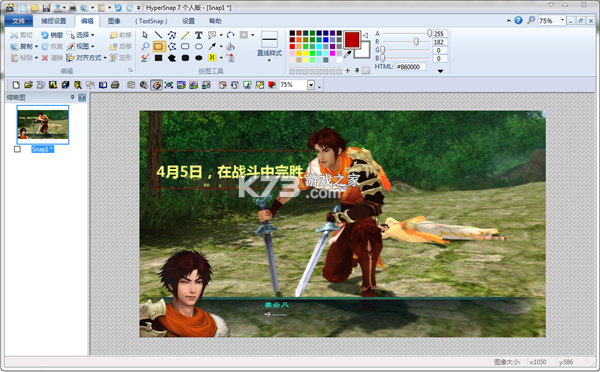Select the filled black polygon tool
The height and width of the screenshot is (372, 600).
coord(172,58)
